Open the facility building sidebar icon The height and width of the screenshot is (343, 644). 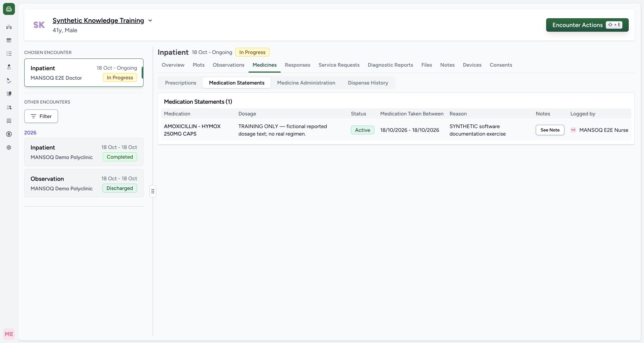pos(9,27)
